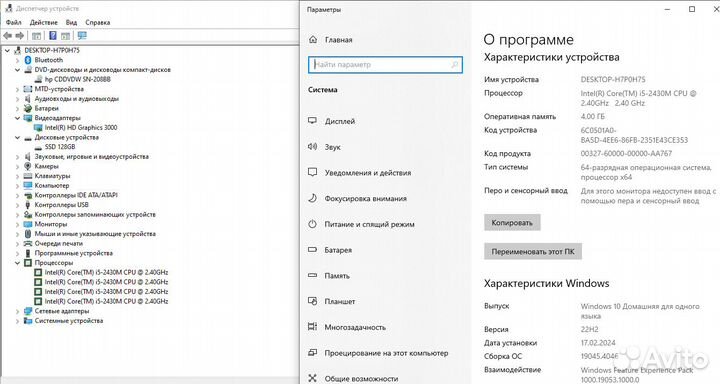
Task: Expand the Bluetooth tree node
Action: click(x=17, y=60)
